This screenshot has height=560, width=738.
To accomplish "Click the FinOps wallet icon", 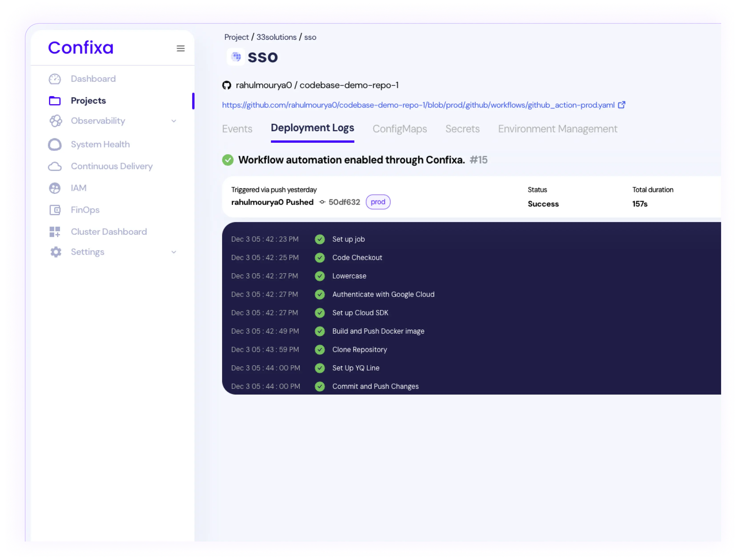I will coord(55,210).
